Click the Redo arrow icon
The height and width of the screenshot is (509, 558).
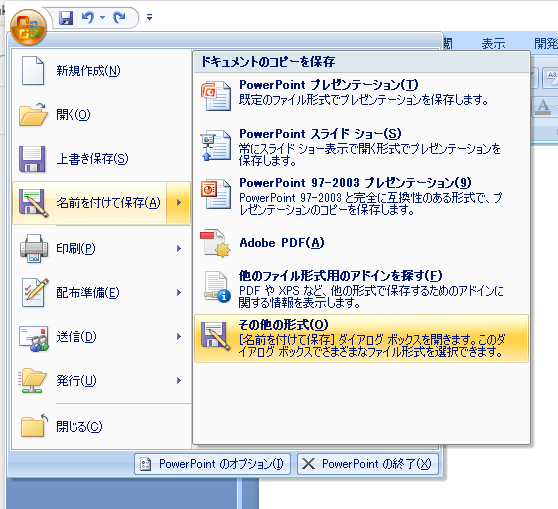pos(120,17)
